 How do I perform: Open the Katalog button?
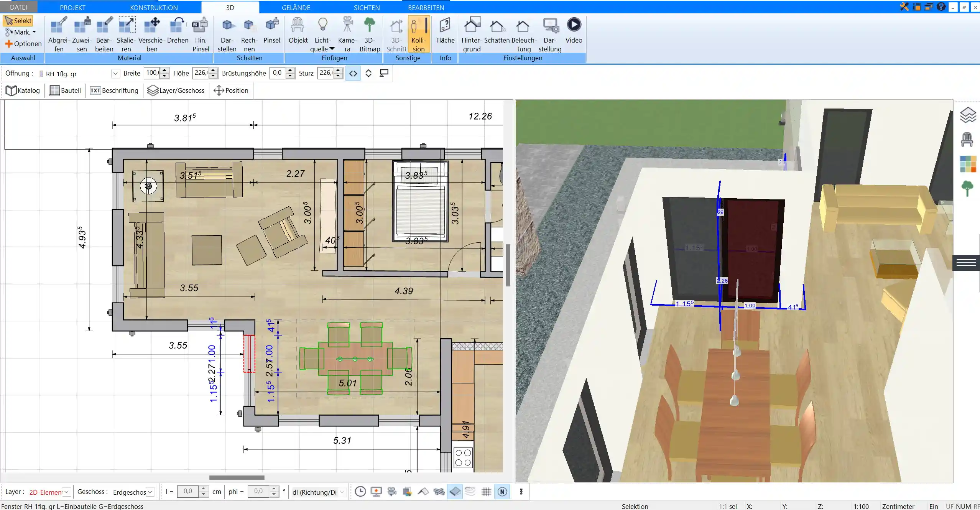[23, 90]
